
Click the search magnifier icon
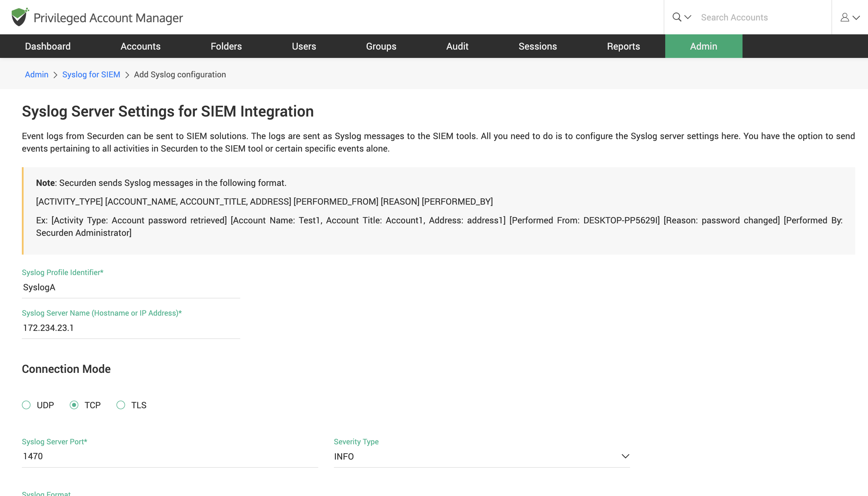tap(677, 17)
